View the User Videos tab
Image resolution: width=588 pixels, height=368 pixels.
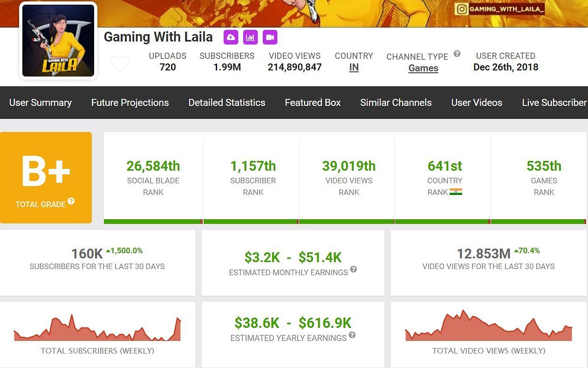coord(477,103)
